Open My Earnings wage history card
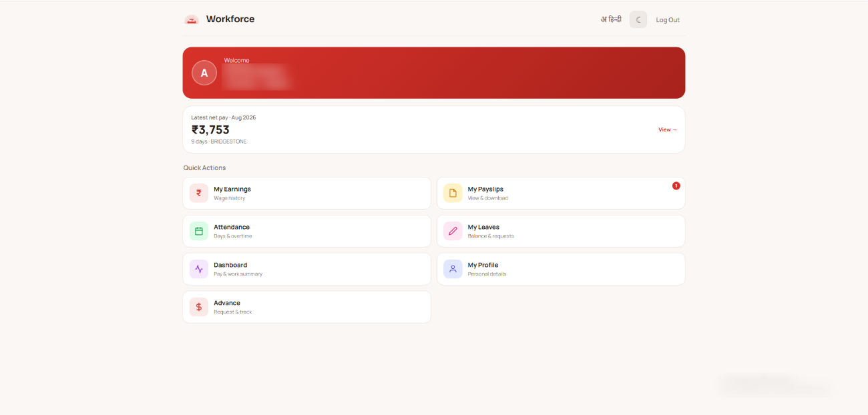This screenshot has height=415, width=868. pyautogui.click(x=306, y=193)
